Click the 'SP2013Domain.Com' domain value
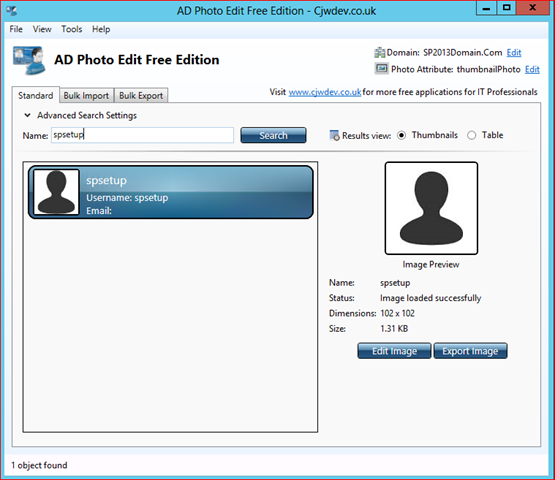This screenshot has height=480, width=555. point(463,53)
